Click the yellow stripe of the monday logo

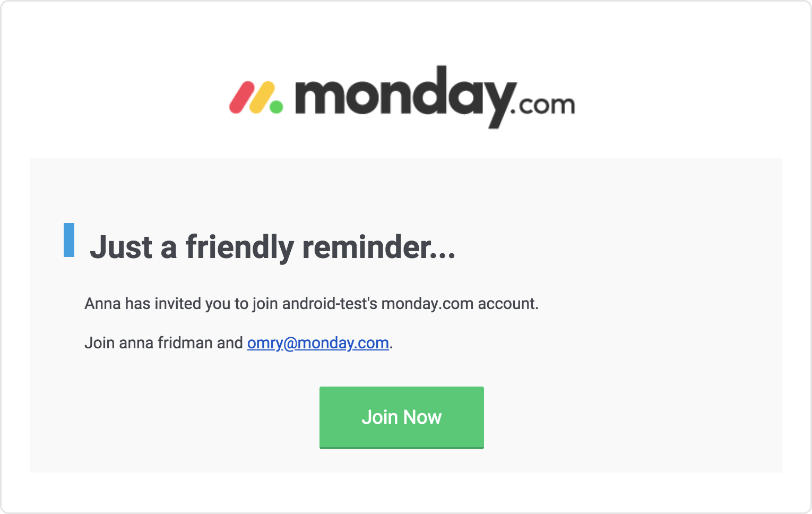(x=263, y=98)
